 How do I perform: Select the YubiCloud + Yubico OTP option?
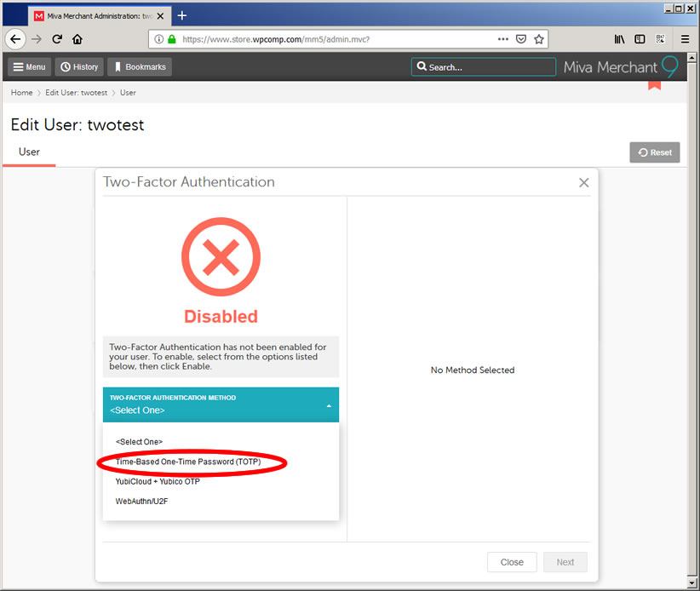(x=158, y=481)
